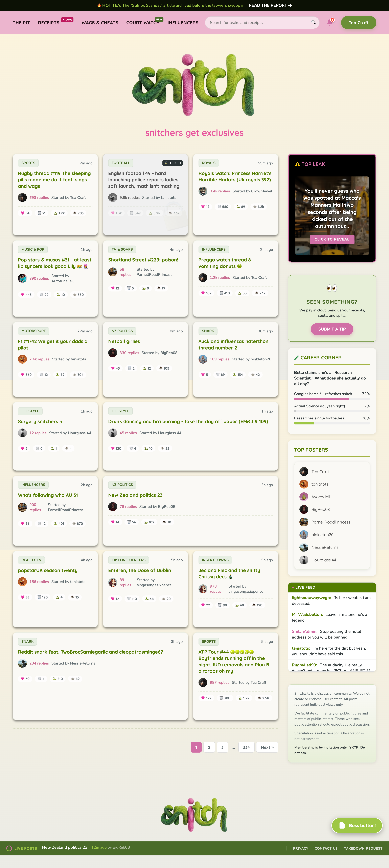This screenshot has height=868, width=389.
Task: Focus the leaks and receipts search field
Action: coord(259,23)
